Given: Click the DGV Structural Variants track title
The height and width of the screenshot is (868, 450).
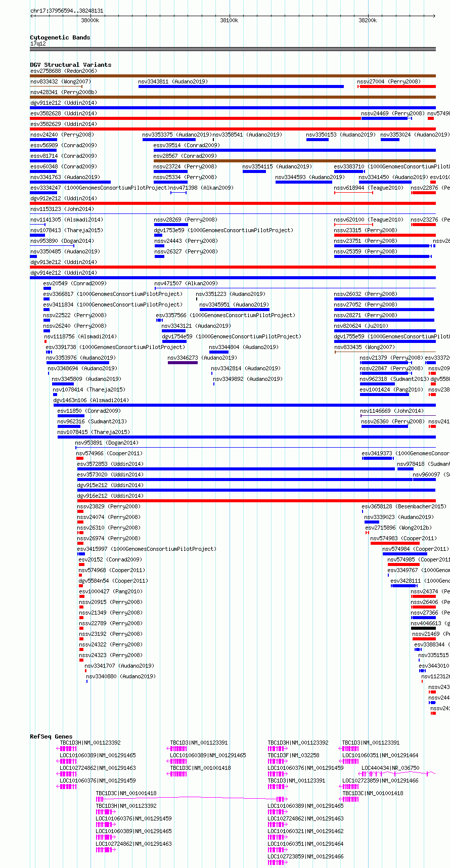Looking at the screenshot, I should click(x=70, y=65).
